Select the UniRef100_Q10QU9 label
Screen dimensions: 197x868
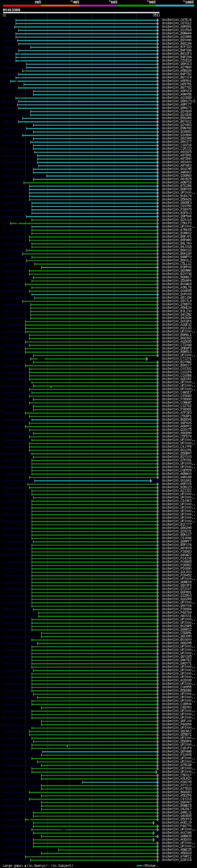click(177, 111)
